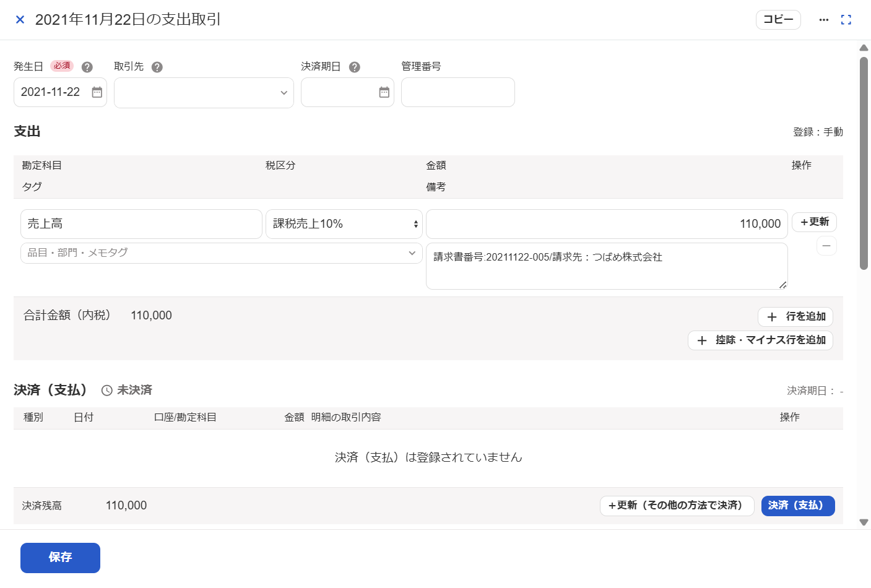
Task: Click the 未決済 status label
Action: point(134,390)
